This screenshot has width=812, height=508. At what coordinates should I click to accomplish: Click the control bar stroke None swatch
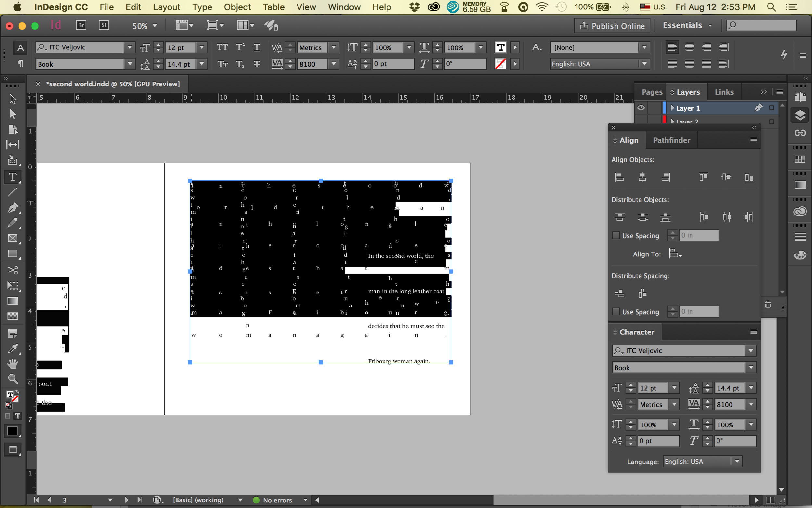501,63
